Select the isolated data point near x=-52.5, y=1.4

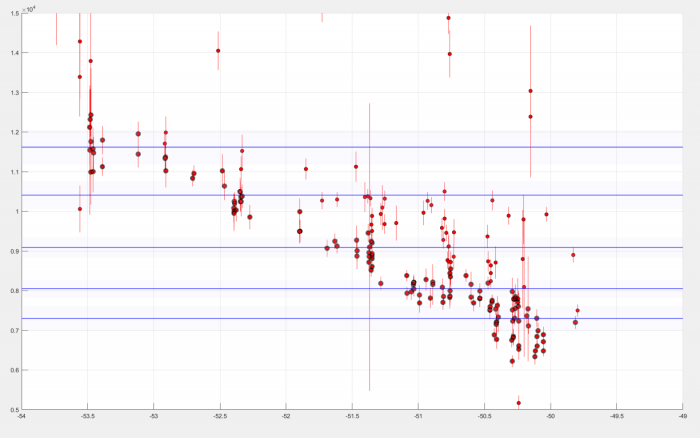coord(218,51)
